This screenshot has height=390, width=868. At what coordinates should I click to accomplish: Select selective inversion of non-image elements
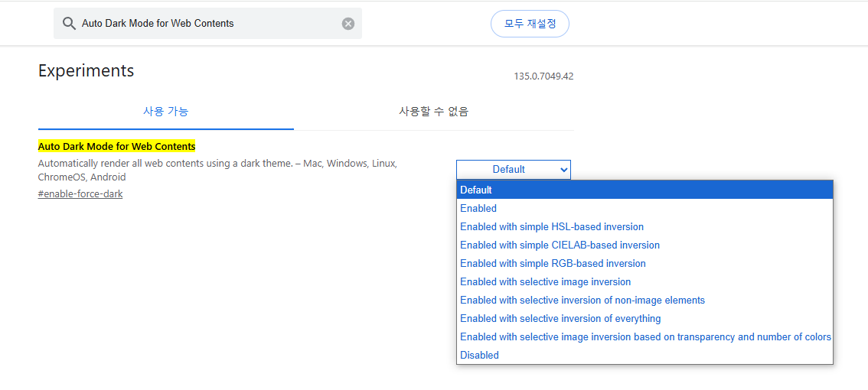point(645,300)
